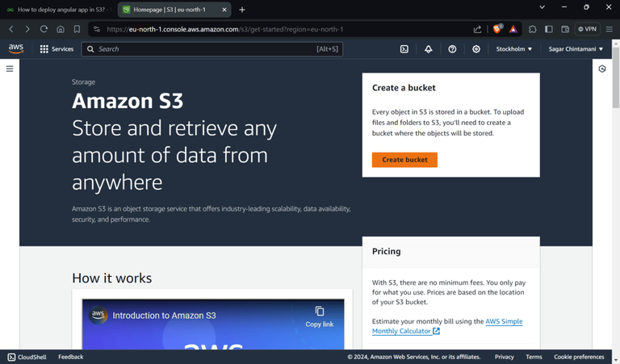Click Feedback in the footer

coord(71,357)
